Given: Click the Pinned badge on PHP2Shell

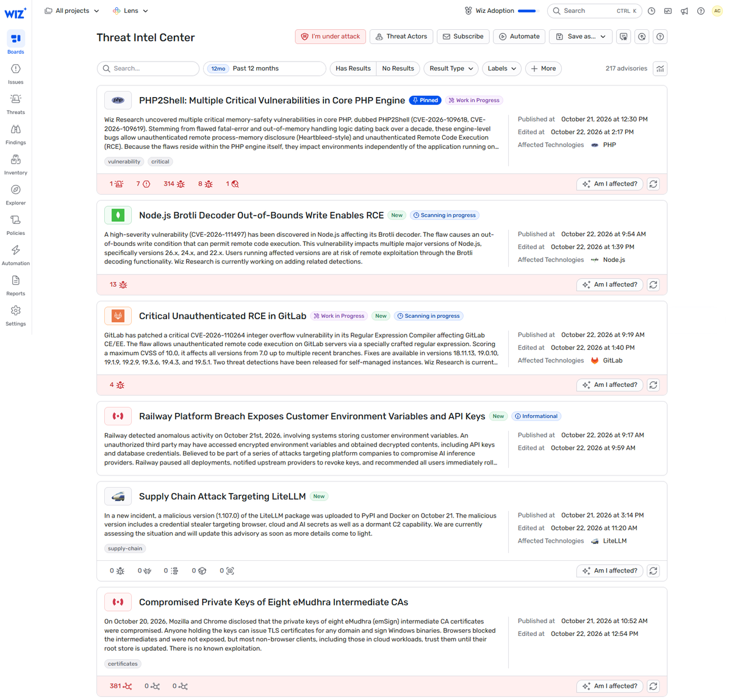Looking at the screenshot, I should click(x=425, y=101).
